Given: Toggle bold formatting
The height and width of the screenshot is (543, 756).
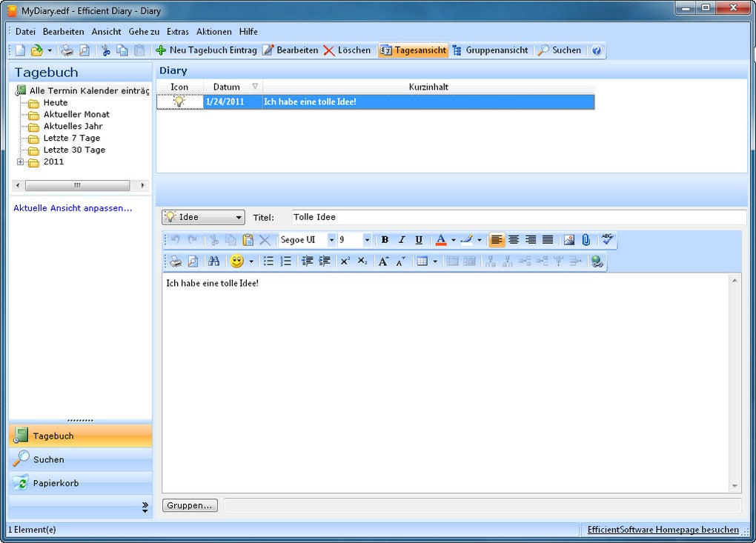Looking at the screenshot, I should (x=385, y=240).
